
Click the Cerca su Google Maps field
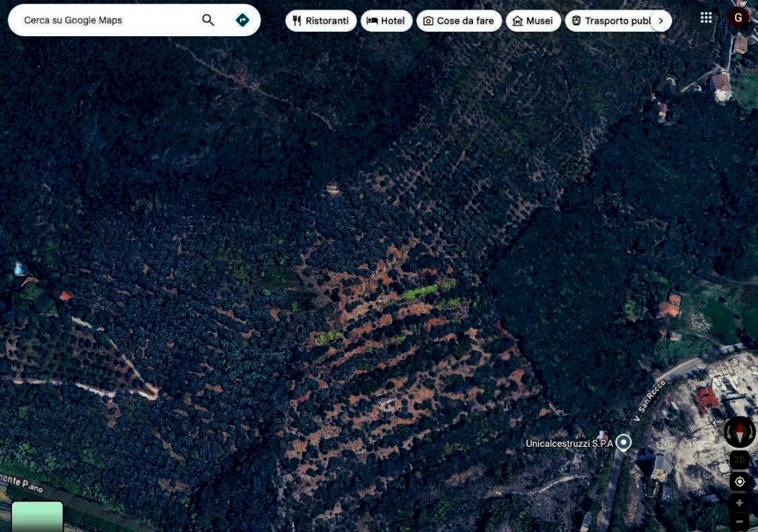coord(104,20)
